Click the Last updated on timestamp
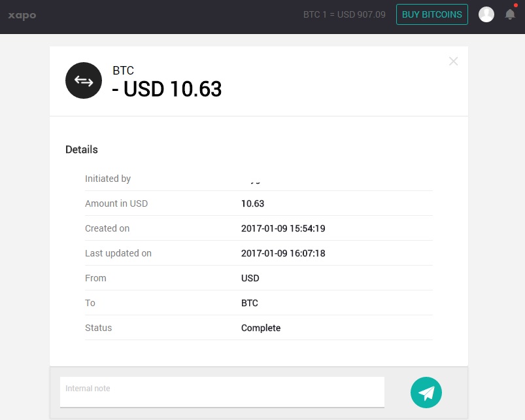Viewport: 525px width, 420px height. pos(283,253)
